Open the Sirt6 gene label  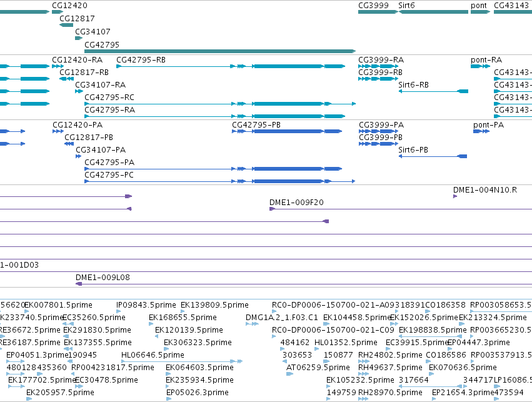pyautogui.click(x=406, y=6)
